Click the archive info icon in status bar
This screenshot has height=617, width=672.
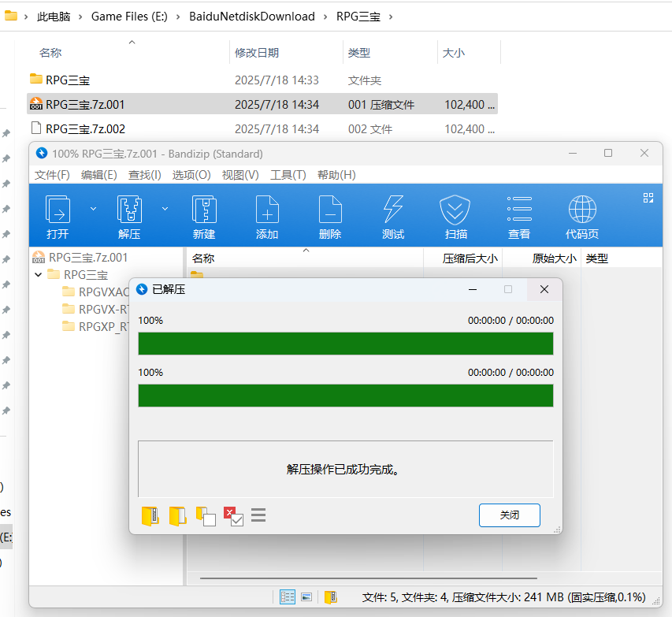pos(330,597)
